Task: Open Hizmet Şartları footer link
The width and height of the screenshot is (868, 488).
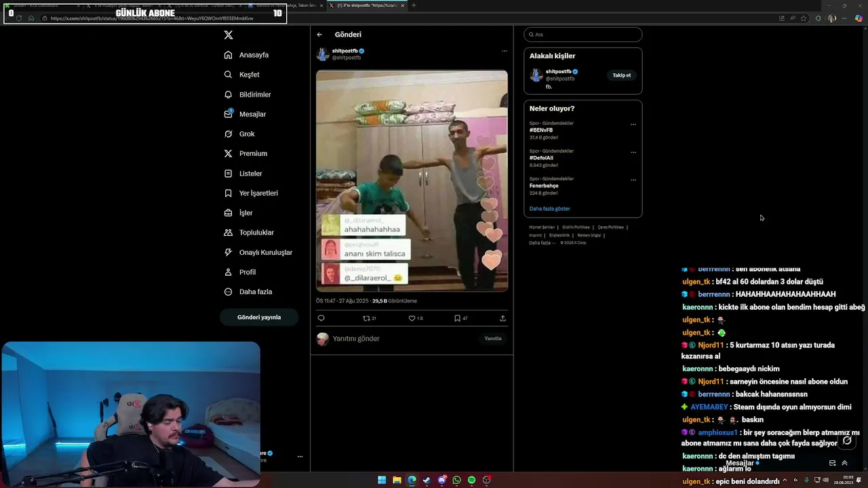Action: click(x=542, y=227)
